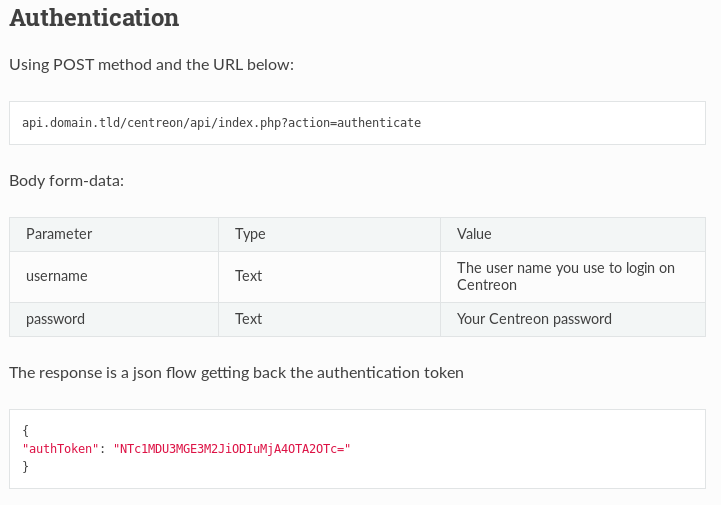Click the opening brace of JSON block
Image resolution: width=721 pixels, height=505 pixels.
pyautogui.click(x=25, y=430)
